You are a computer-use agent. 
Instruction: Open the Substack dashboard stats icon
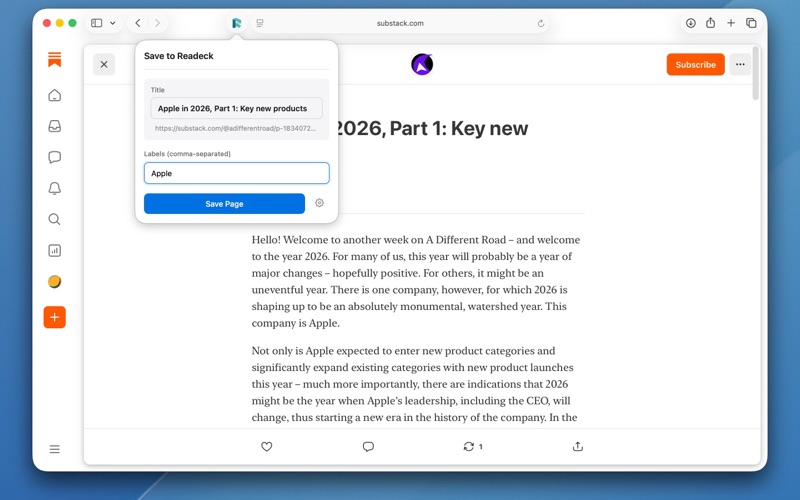pyautogui.click(x=55, y=251)
